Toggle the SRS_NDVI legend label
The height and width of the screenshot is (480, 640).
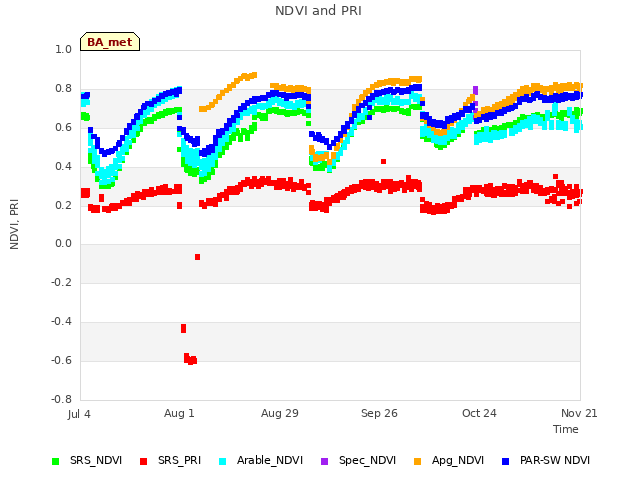coord(96,460)
